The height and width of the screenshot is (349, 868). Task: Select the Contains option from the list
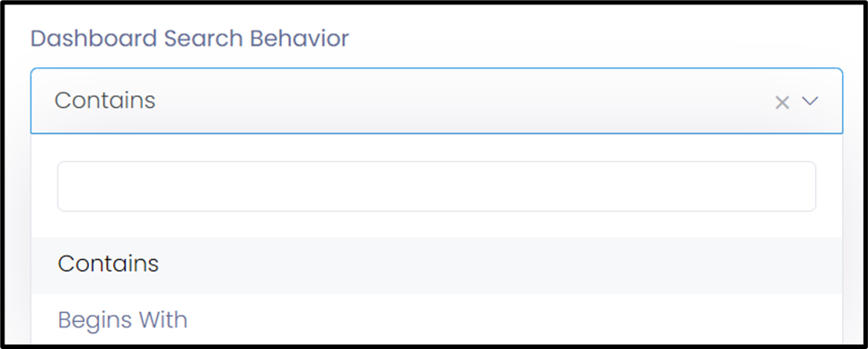coord(437,264)
